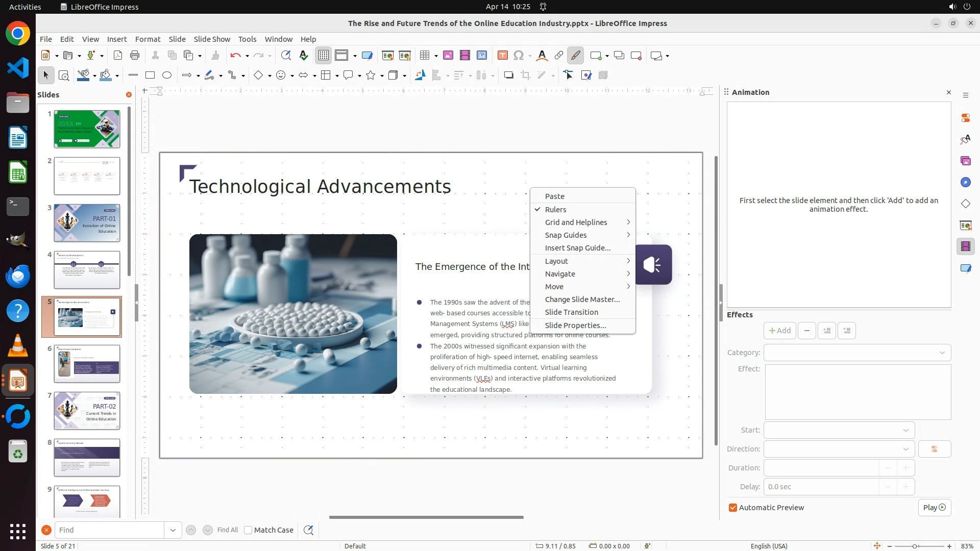
Task: Click the speaker icon on slide
Action: tap(653, 265)
